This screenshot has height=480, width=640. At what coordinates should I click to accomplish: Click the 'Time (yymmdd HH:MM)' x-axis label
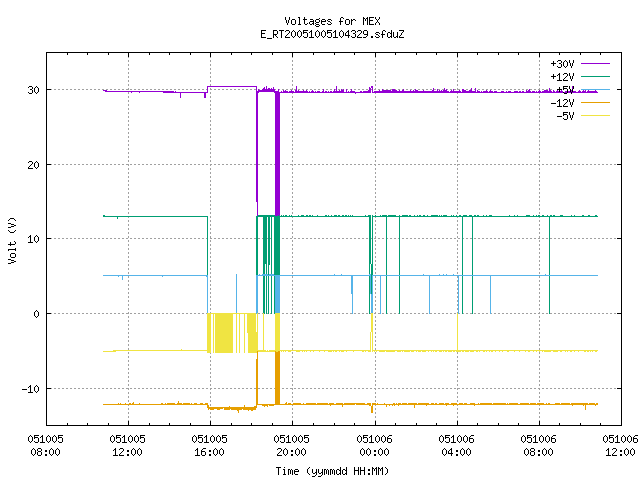click(332, 471)
